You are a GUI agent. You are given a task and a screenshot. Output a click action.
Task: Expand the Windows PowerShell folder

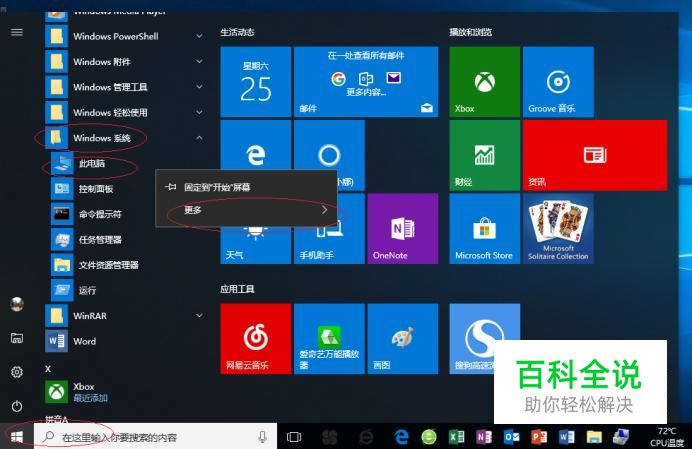click(x=125, y=36)
